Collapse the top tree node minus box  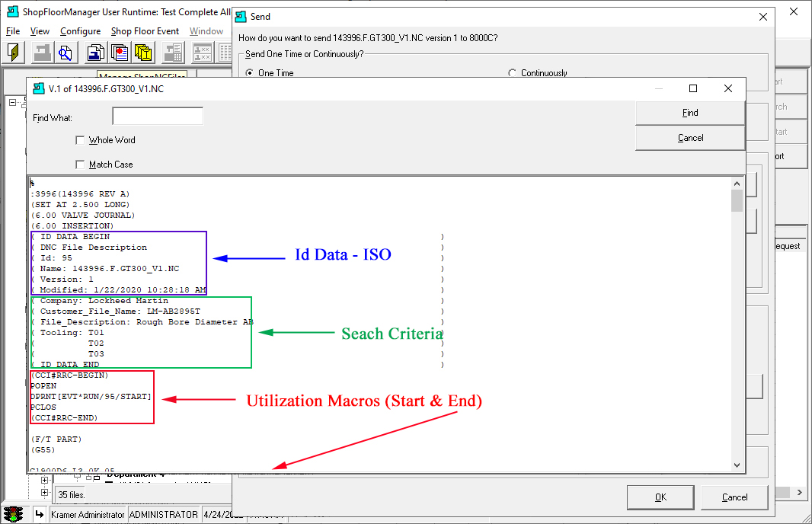click(x=12, y=103)
